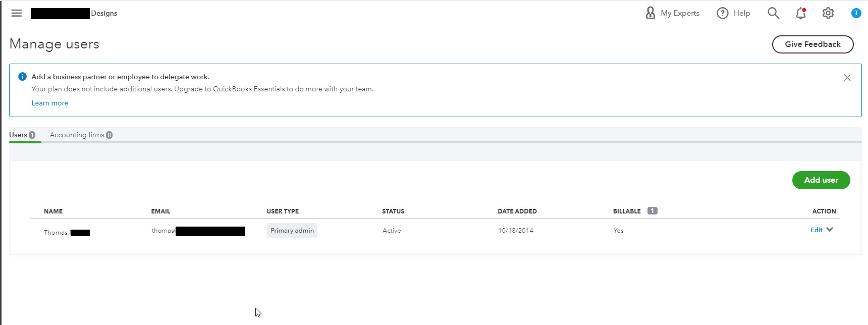Viewport: 868px width, 325px height.
Task: Sort by Date Added column header
Action: point(517,211)
